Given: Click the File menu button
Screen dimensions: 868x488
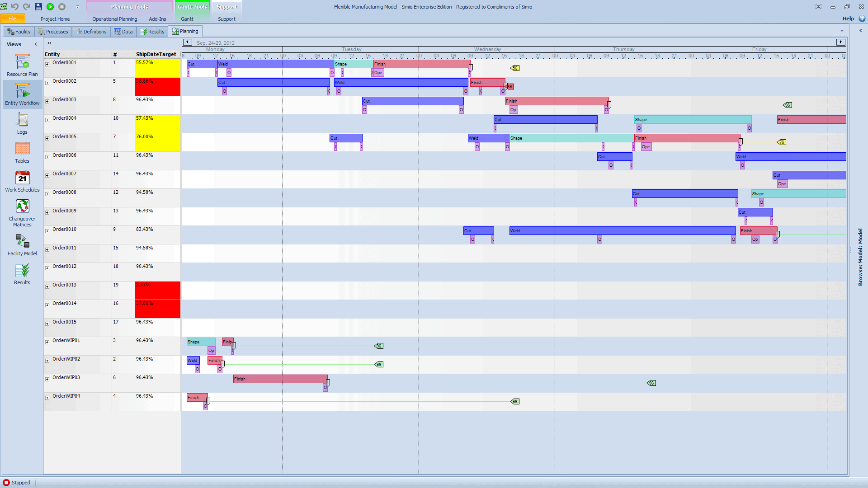Looking at the screenshot, I should click(12, 19).
